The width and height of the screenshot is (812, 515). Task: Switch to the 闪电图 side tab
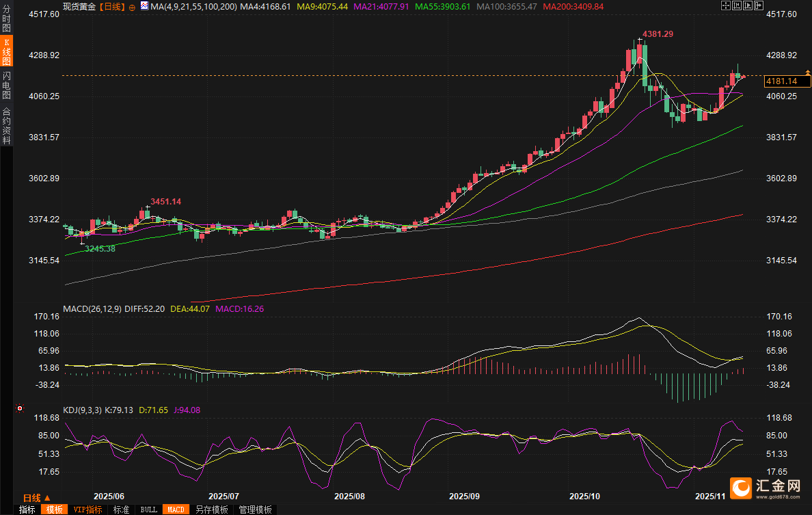6,84
